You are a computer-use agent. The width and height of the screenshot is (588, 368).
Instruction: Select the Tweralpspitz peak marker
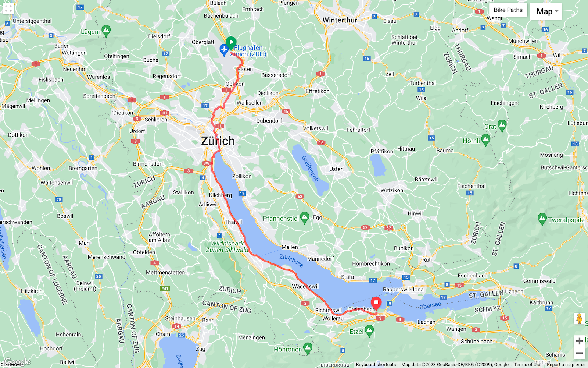[542, 219]
